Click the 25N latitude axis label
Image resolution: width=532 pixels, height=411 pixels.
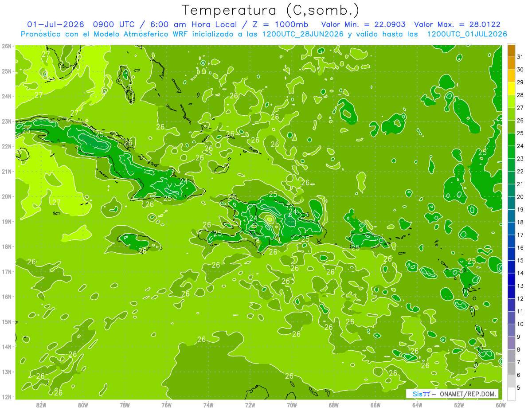(x=7, y=71)
